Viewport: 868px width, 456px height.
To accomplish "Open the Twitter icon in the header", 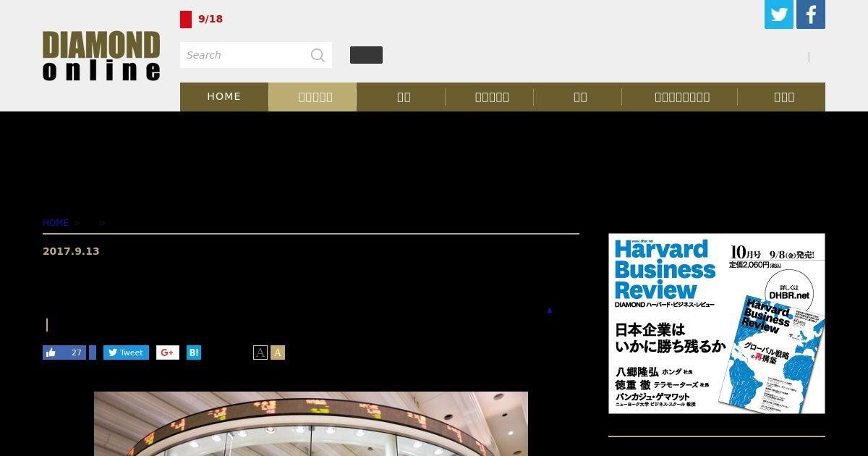I will coord(779,14).
